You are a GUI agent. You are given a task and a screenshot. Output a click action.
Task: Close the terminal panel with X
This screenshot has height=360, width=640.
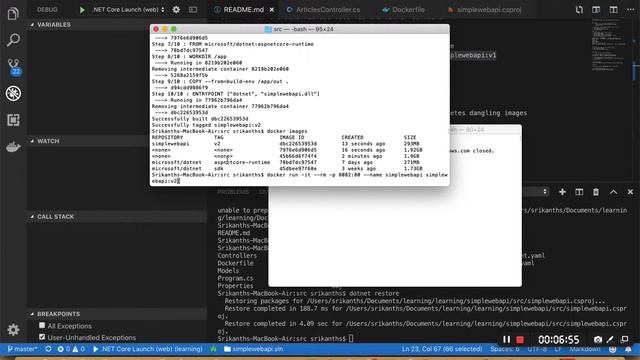tap(630, 192)
